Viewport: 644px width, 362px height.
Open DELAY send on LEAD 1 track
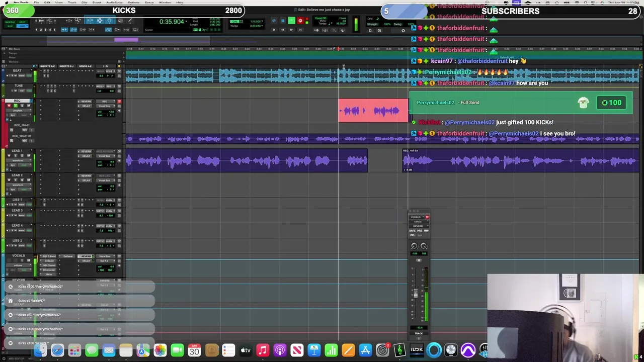[86, 156]
